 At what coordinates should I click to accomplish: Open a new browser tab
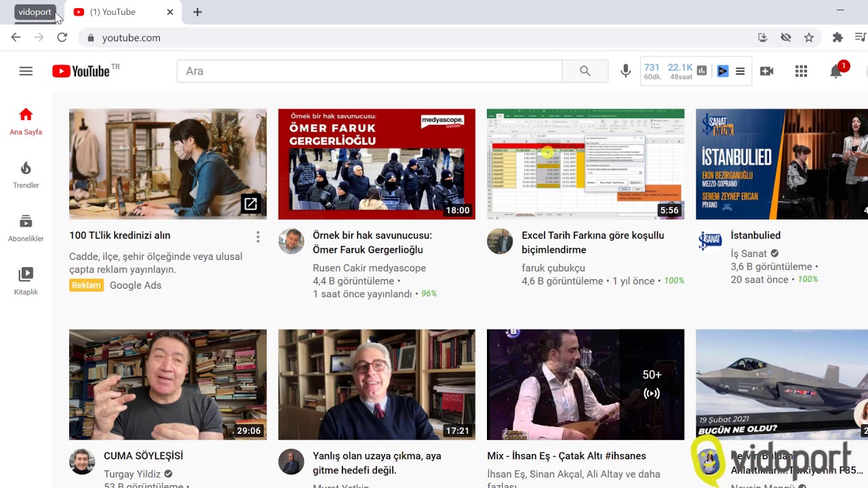[x=197, y=12]
